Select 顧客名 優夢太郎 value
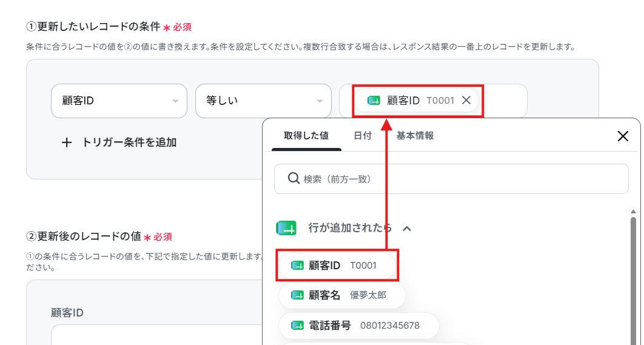This screenshot has height=345, width=644. [x=342, y=295]
